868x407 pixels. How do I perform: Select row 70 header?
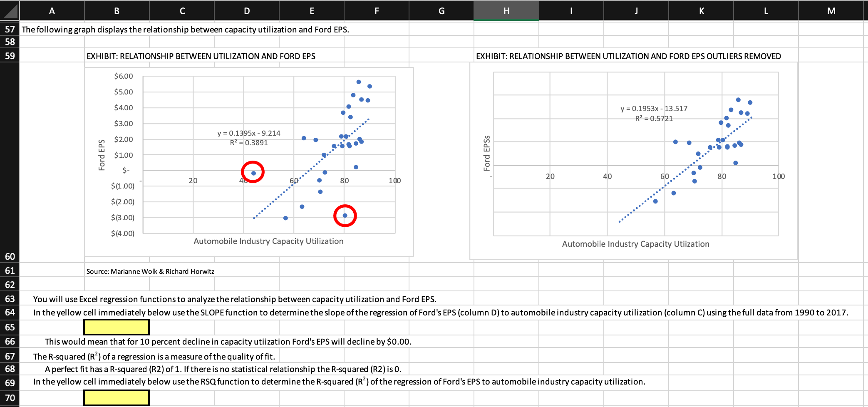point(10,398)
